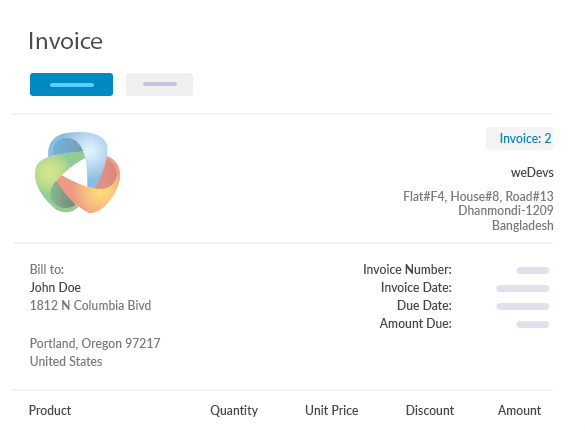Click the Invoice: 2 badge
Image resolution: width=585 pixels, height=436 pixels.
click(519, 138)
